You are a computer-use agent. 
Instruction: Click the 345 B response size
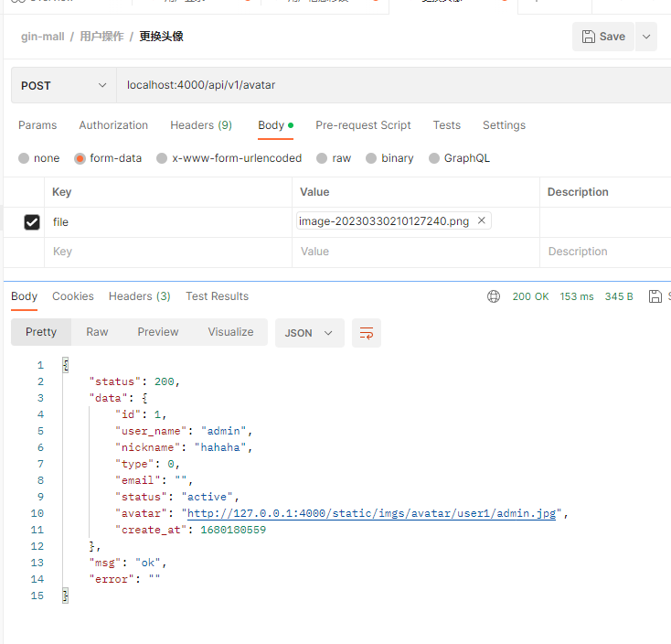619,296
